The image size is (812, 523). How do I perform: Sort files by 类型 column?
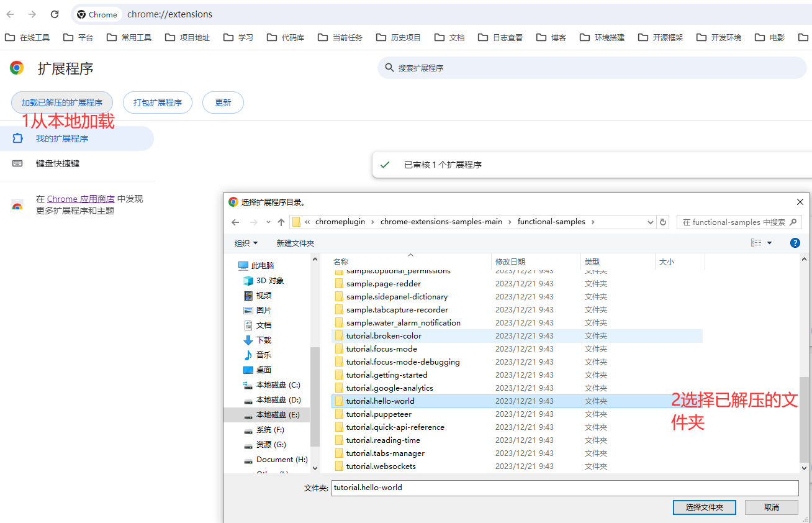tap(618, 262)
